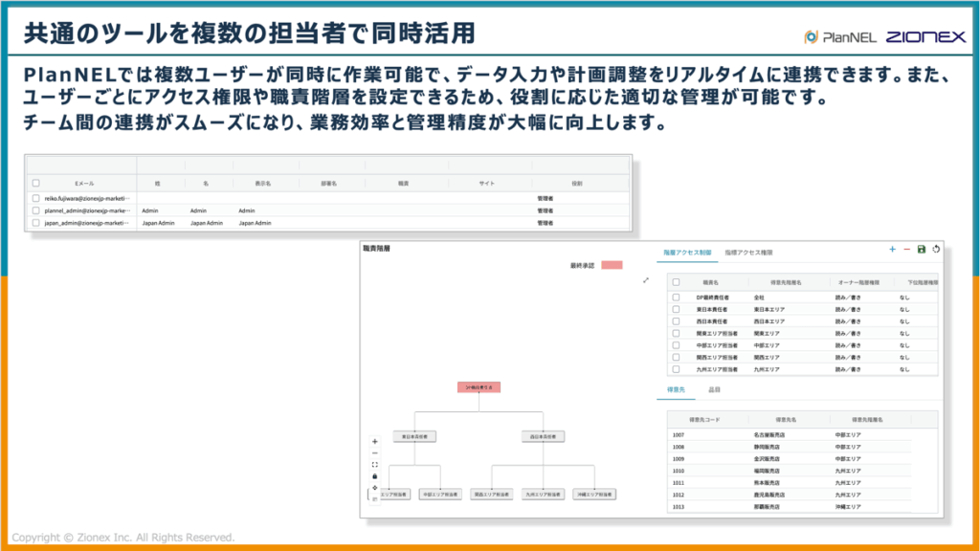Screen dimensions: 980x551
Task: Click the PlanNEL logo
Action: [840, 37]
